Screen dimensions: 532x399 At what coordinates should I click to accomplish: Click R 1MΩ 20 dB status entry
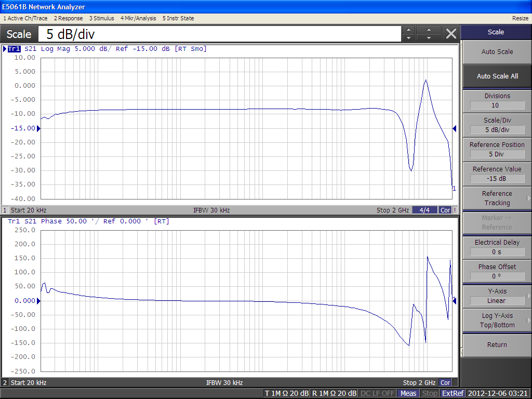coord(334,394)
